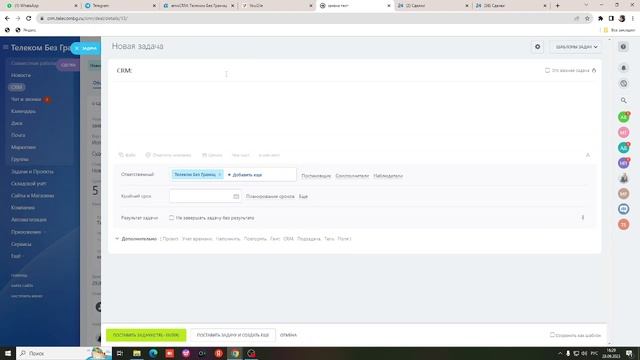Open Новости in left menu
640x360 pixels.
21,75
